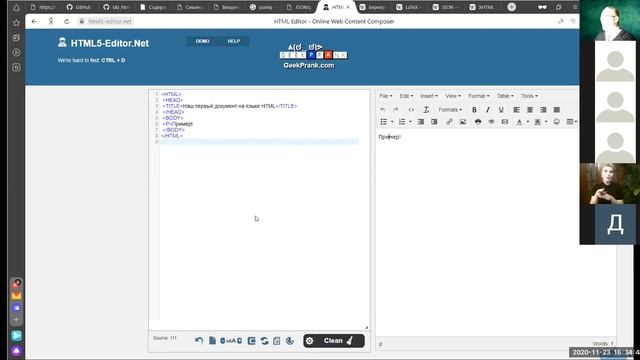Switch to LaTeX browser tab

[408, 7]
